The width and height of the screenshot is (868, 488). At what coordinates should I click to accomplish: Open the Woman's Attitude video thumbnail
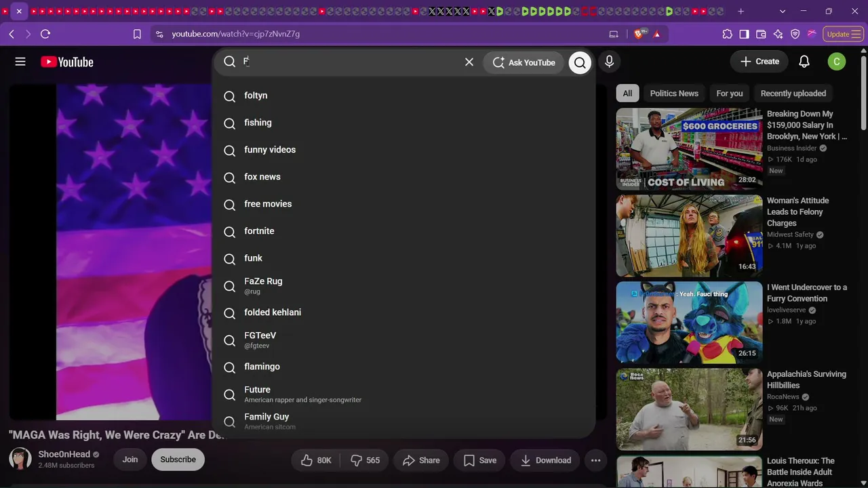tap(689, 236)
